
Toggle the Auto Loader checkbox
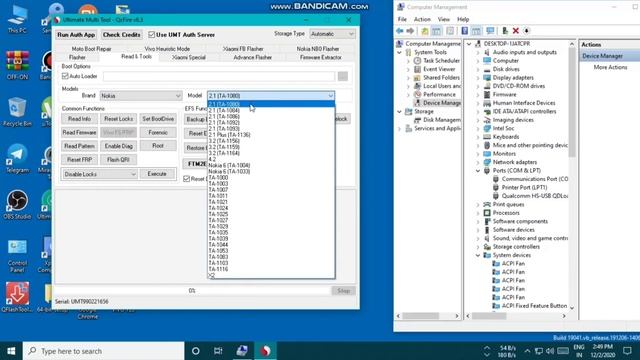pyautogui.click(x=65, y=76)
